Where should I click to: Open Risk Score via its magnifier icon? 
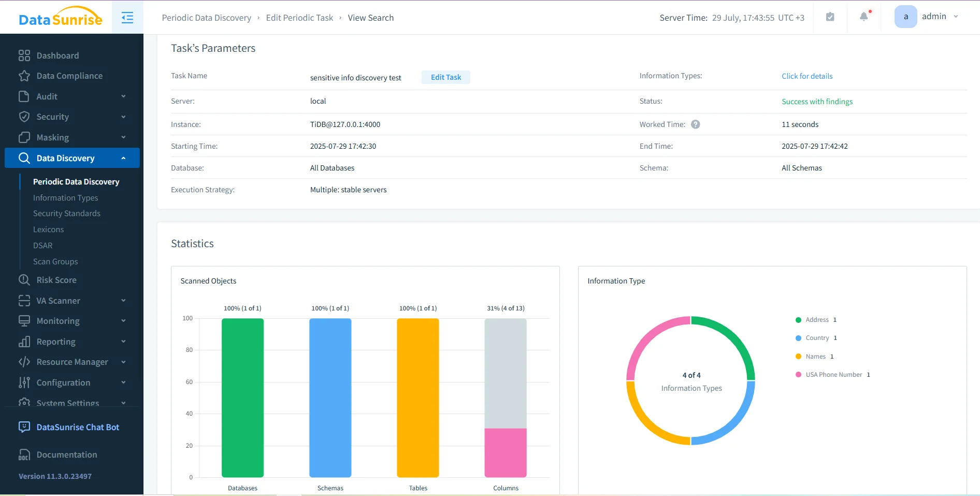(x=24, y=280)
